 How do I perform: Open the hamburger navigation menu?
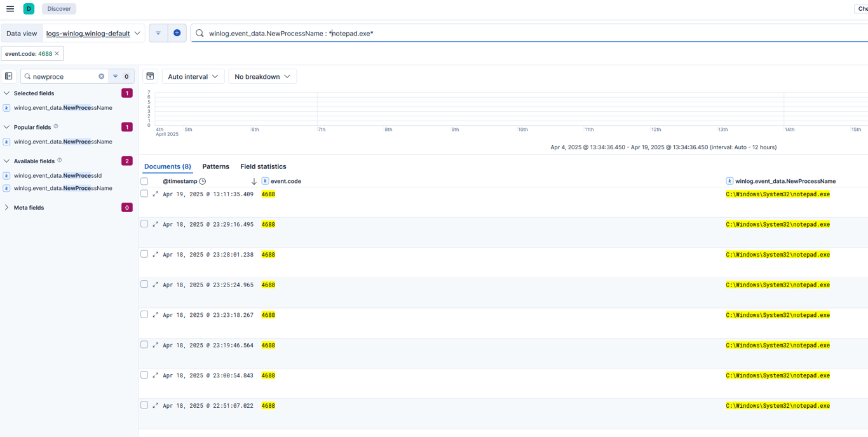(x=10, y=9)
